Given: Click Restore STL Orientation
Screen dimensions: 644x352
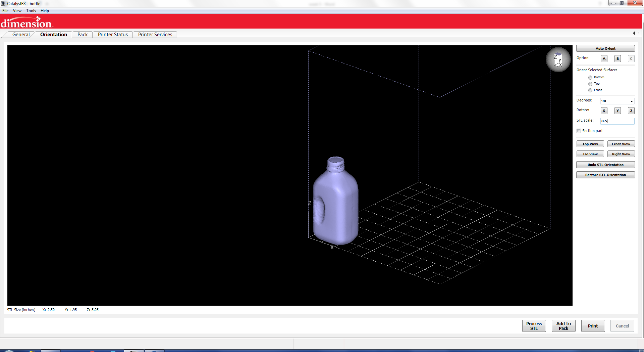Looking at the screenshot, I should pos(605,175).
